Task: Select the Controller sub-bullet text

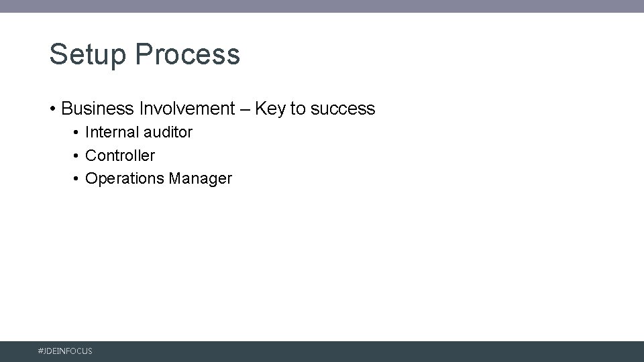Action: click(120, 156)
